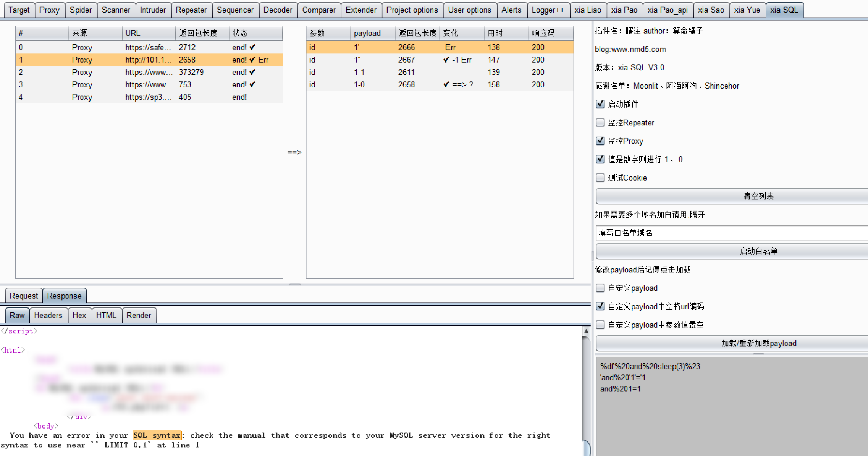Enable the 测试Cookie checkbox
This screenshot has width=868, height=456.
tap(600, 178)
